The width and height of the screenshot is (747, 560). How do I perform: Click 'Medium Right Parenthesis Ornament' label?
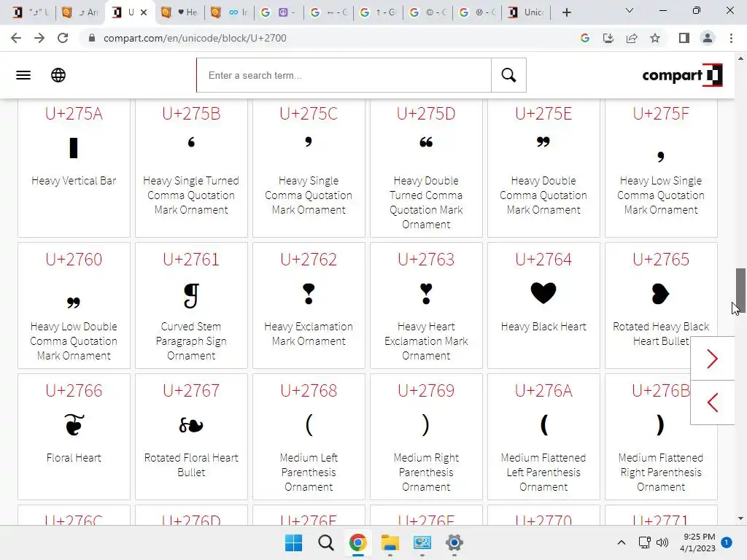click(426, 472)
